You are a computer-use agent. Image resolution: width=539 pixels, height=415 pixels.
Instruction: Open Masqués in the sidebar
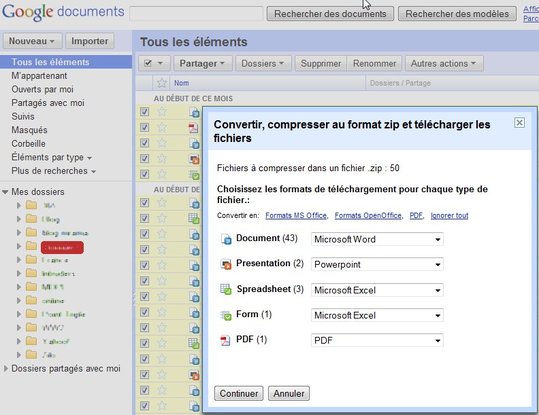click(29, 130)
